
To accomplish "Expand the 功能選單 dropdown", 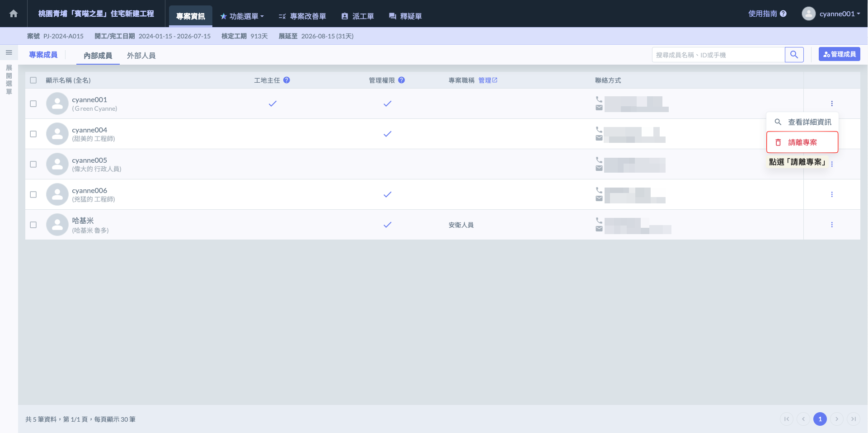I will point(242,16).
